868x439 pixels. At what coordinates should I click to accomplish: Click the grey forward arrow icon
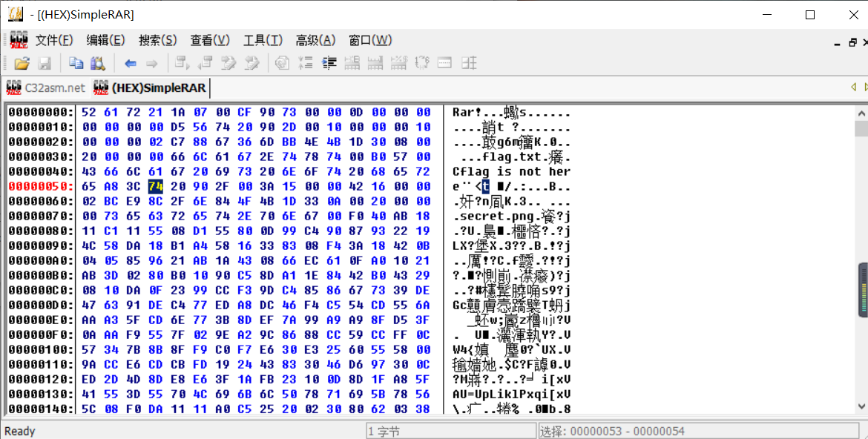pyautogui.click(x=151, y=64)
